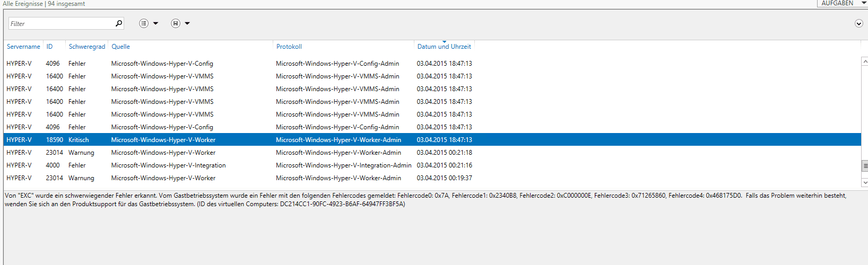Click the save query disk icon
Viewport: 868px width, 265px height.
pyautogui.click(x=176, y=23)
